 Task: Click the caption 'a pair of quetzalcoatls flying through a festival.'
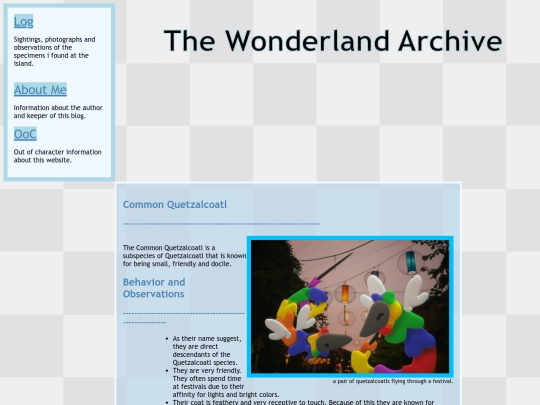coord(393,381)
